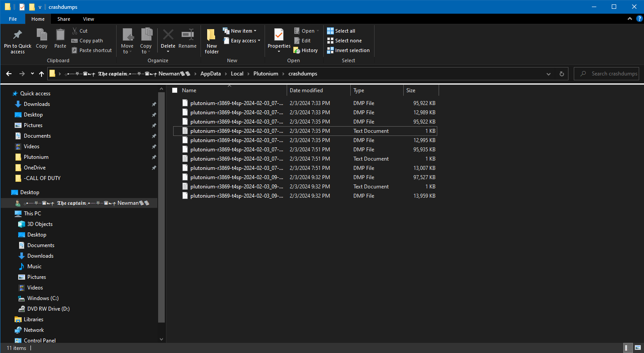Screen dimensions: 644x353
Task: Click quick access toolbar New folder icon
Action: (32, 7)
